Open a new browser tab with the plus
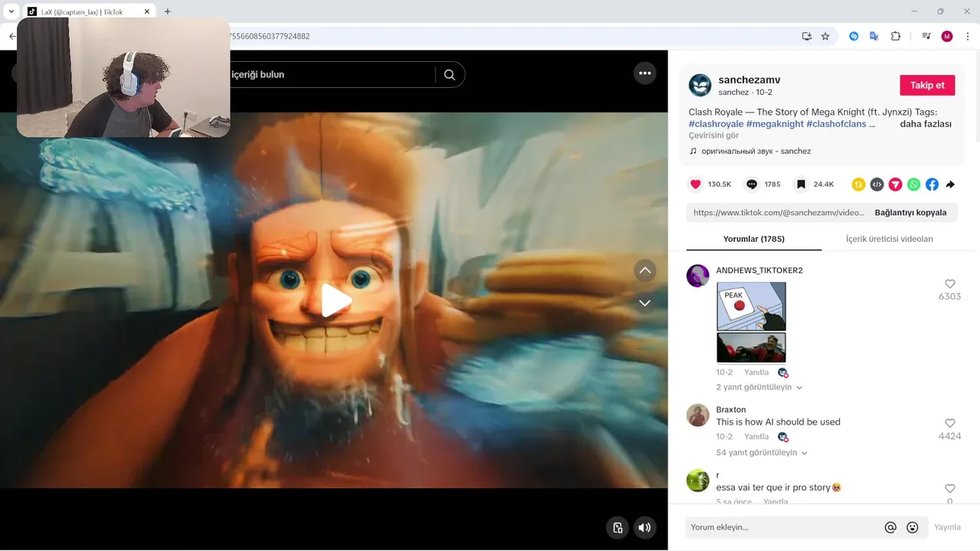The width and height of the screenshot is (980, 551). (x=168, y=11)
